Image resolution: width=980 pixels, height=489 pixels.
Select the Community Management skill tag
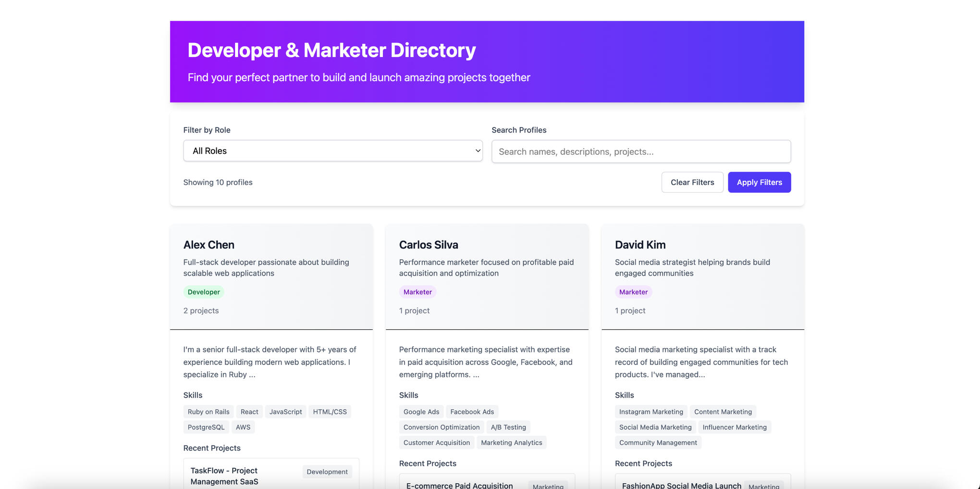point(658,442)
